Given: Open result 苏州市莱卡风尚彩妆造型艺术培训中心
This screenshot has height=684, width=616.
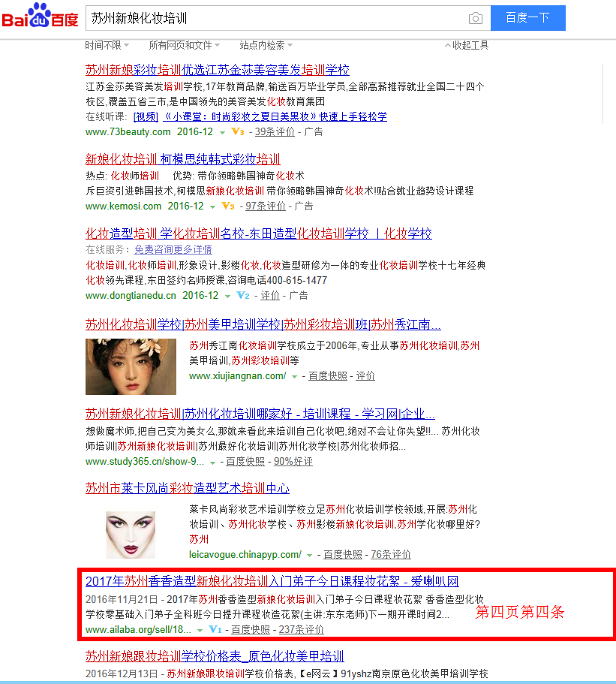Looking at the screenshot, I should click(x=188, y=488).
